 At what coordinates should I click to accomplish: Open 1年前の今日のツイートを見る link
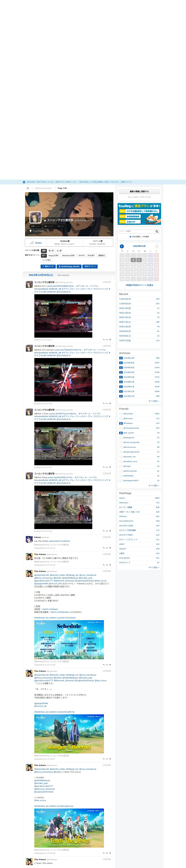point(139,285)
